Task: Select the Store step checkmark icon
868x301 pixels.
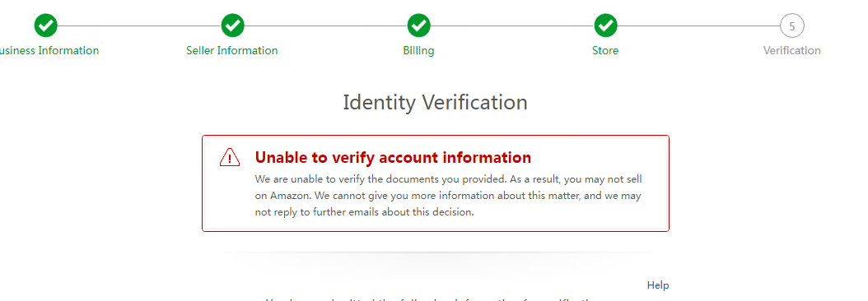Action: [x=605, y=25]
